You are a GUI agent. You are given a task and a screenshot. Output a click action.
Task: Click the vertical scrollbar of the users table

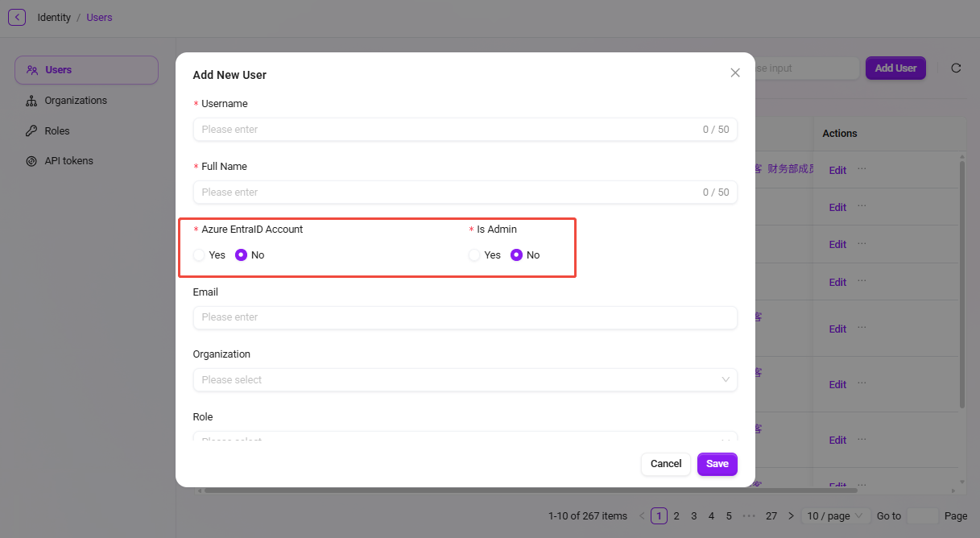(x=961, y=283)
